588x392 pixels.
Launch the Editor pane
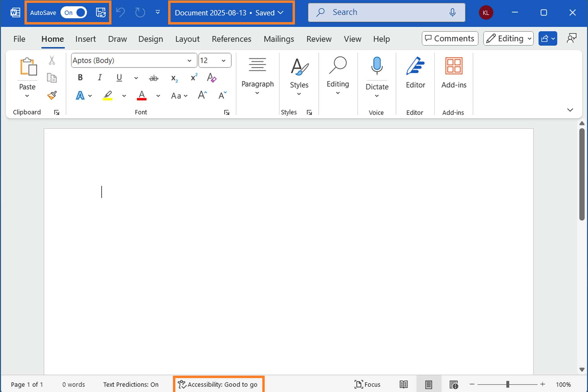[x=415, y=73]
